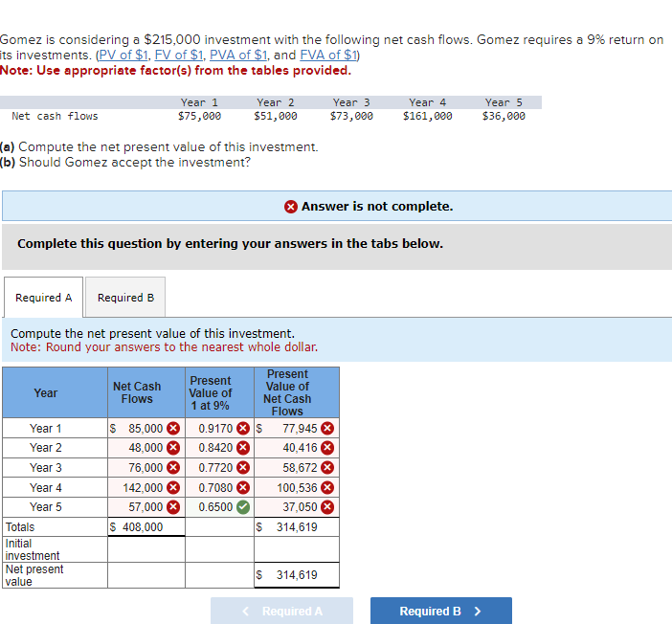The image size is (672, 624).
Task: Switch to the Required A tab
Action: (43, 298)
